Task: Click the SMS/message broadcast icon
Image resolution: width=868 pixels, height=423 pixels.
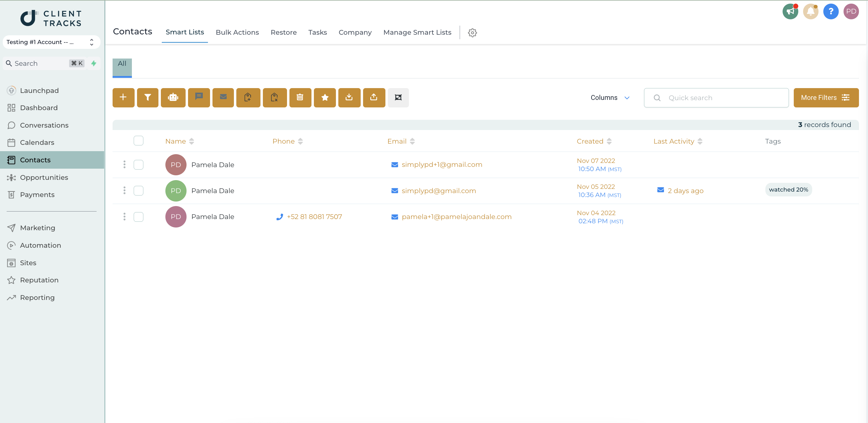Action: (198, 97)
